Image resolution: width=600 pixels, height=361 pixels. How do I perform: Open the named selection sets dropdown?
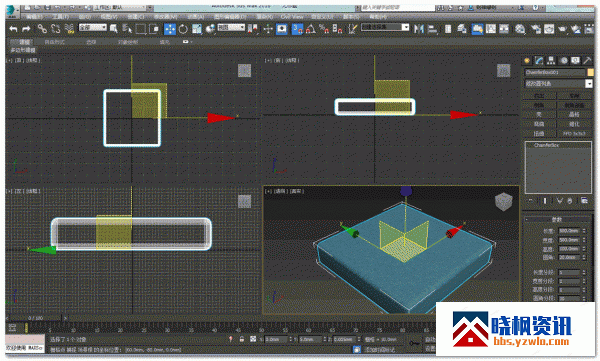(385, 27)
